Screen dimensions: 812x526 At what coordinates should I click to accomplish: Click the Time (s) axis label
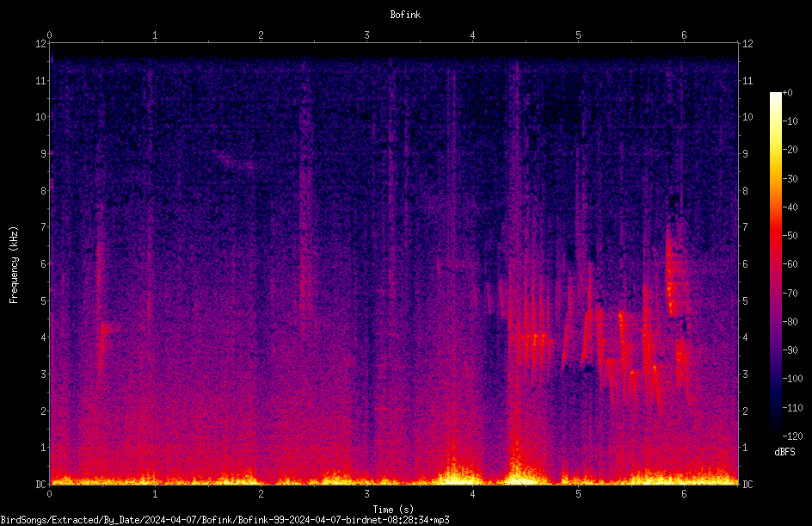(393, 510)
